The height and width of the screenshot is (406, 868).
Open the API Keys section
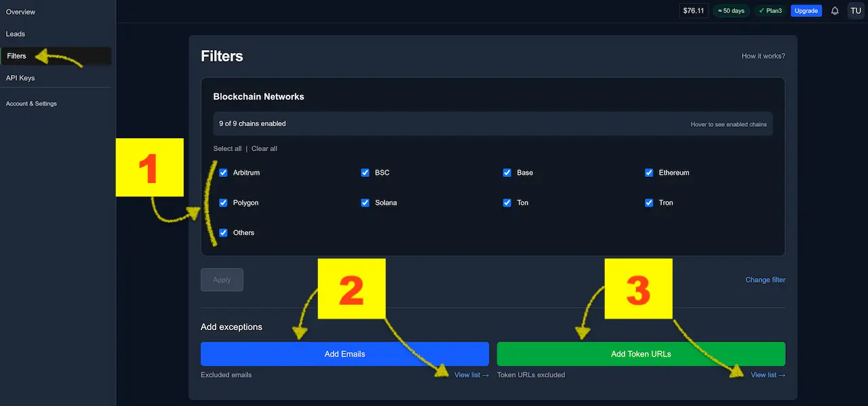tap(20, 77)
